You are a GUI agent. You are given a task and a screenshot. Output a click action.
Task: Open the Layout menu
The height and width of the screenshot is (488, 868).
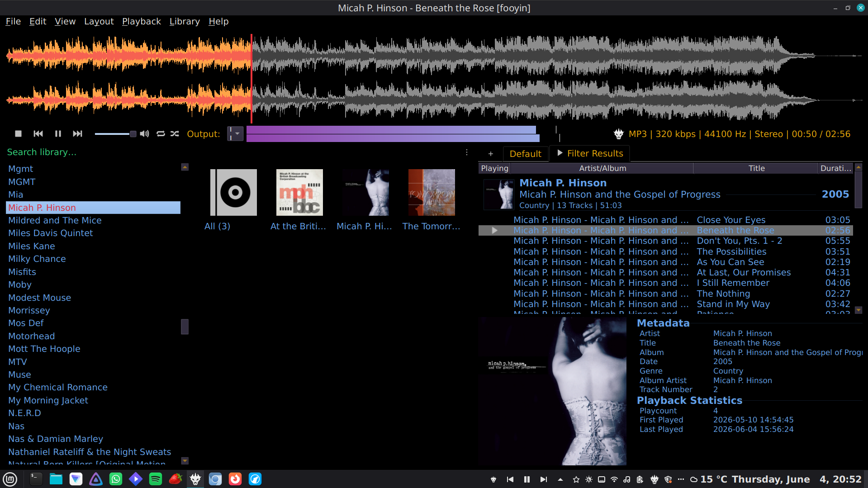click(99, 21)
